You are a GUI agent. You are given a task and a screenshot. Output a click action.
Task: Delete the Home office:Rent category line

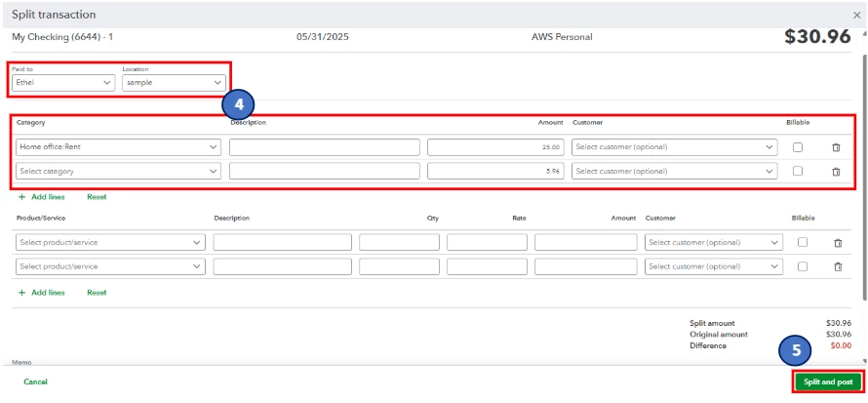click(836, 147)
